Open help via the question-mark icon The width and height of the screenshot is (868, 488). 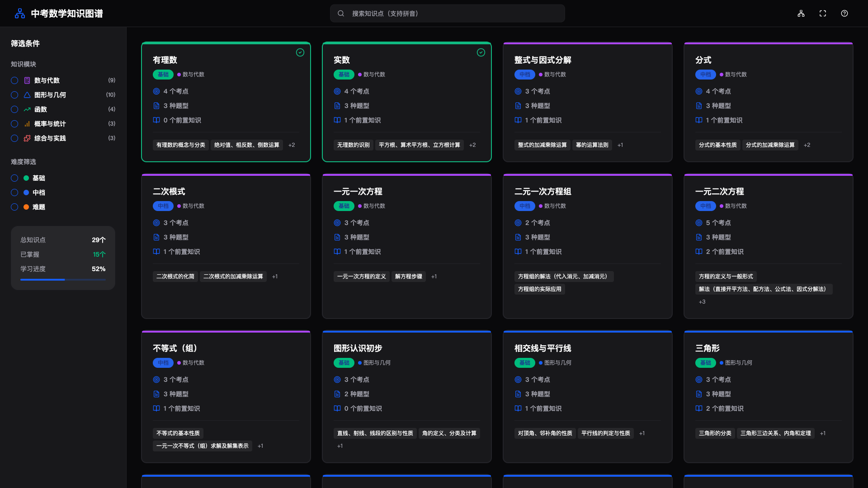click(844, 14)
